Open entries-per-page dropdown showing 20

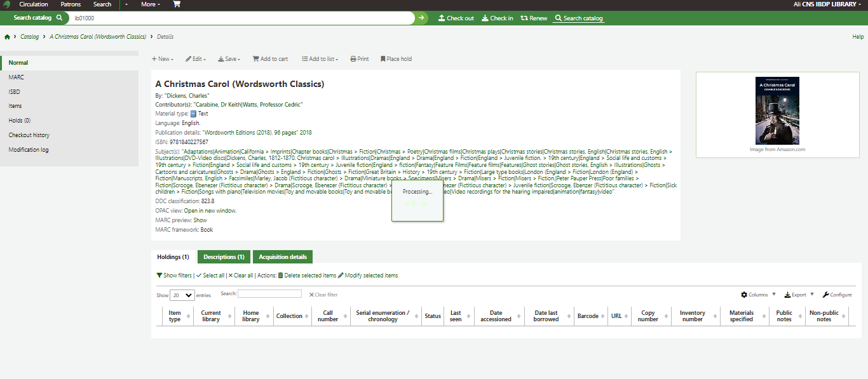click(182, 295)
